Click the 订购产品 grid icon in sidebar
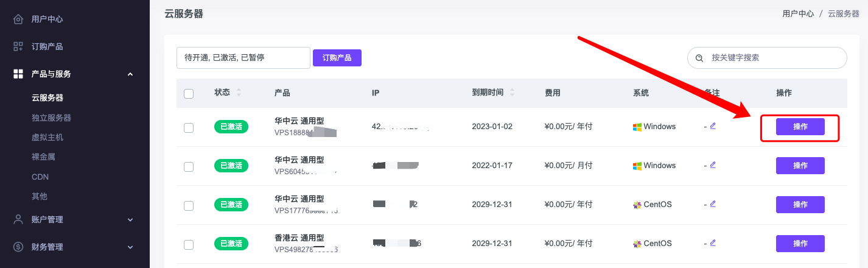 (x=18, y=46)
